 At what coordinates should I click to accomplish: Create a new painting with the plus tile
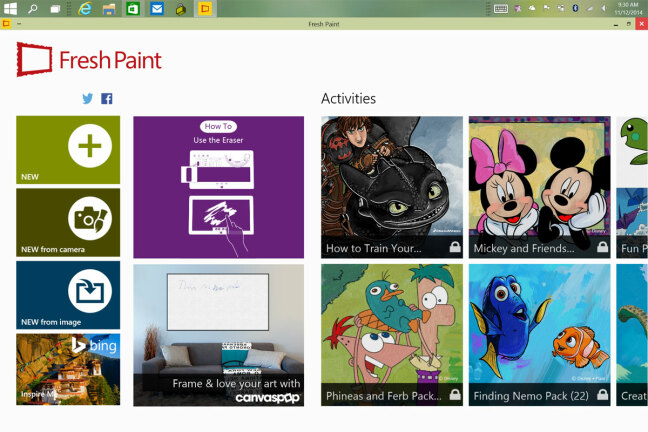pos(68,149)
